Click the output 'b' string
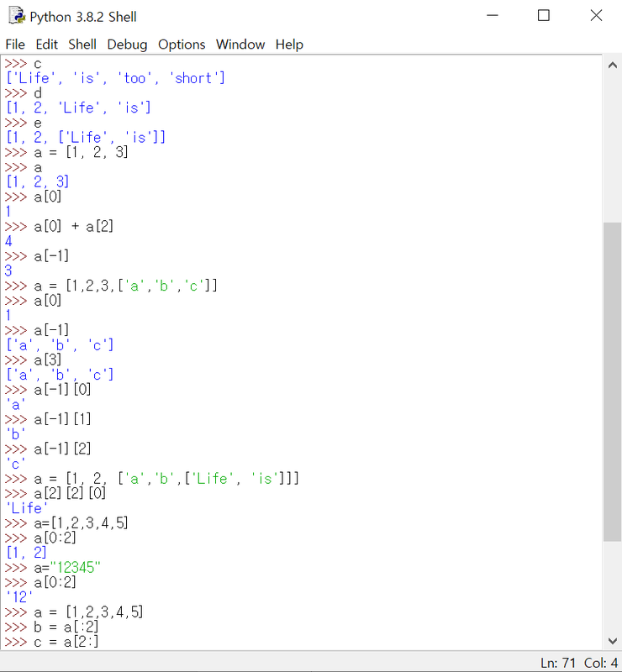This screenshot has width=622, height=672. [x=16, y=434]
